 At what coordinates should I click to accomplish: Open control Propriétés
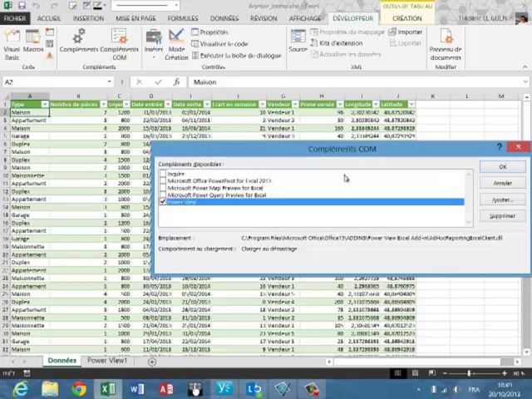tap(209, 32)
